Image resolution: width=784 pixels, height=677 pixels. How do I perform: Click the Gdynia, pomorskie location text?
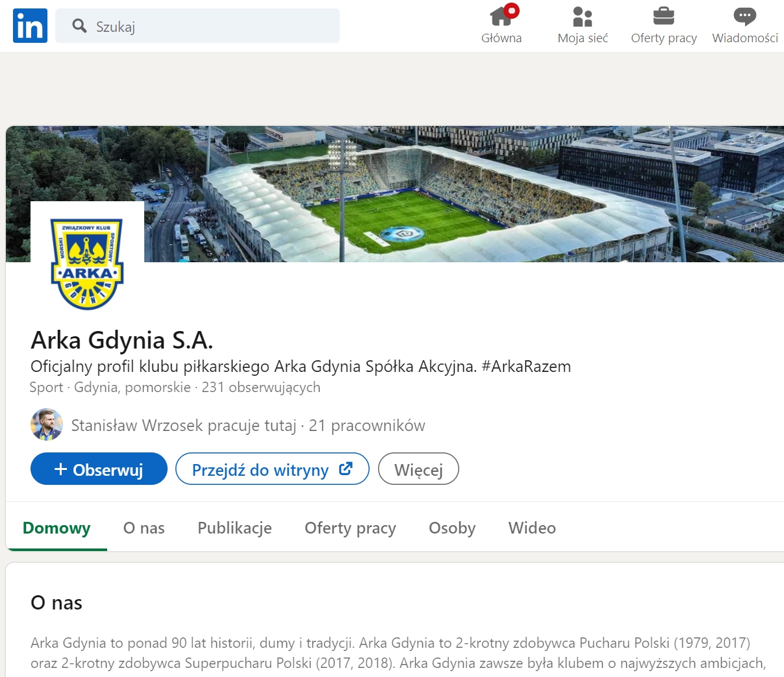pos(133,388)
